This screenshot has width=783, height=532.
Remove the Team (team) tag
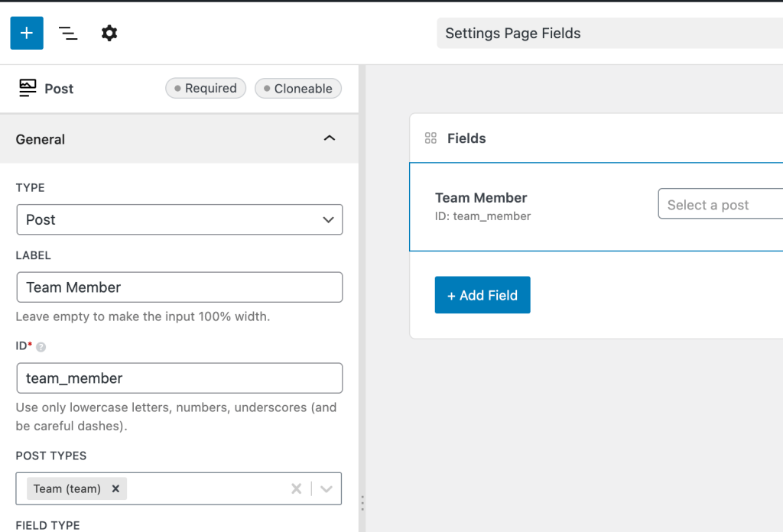115,488
